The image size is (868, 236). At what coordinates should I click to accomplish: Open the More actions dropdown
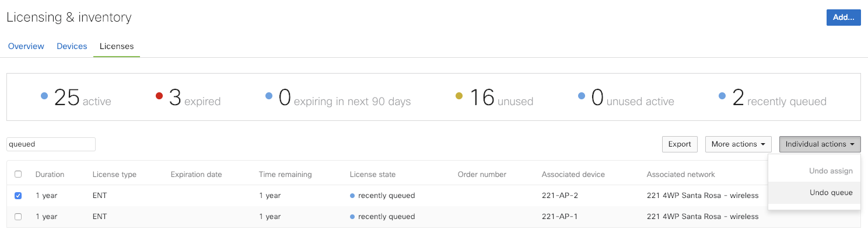click(738, 144)
